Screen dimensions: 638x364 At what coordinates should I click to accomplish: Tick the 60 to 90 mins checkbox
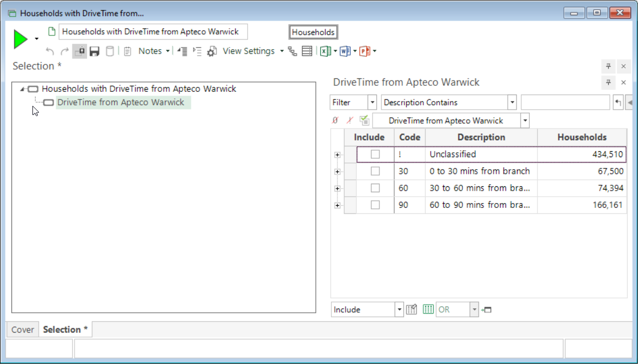click(x=375, y=205)
